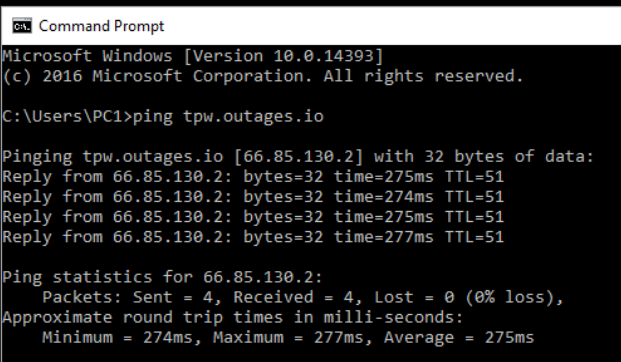Click the Microsoft Windows version line
The width and height of the screenshot is (621, 362).
coord(193,56)
